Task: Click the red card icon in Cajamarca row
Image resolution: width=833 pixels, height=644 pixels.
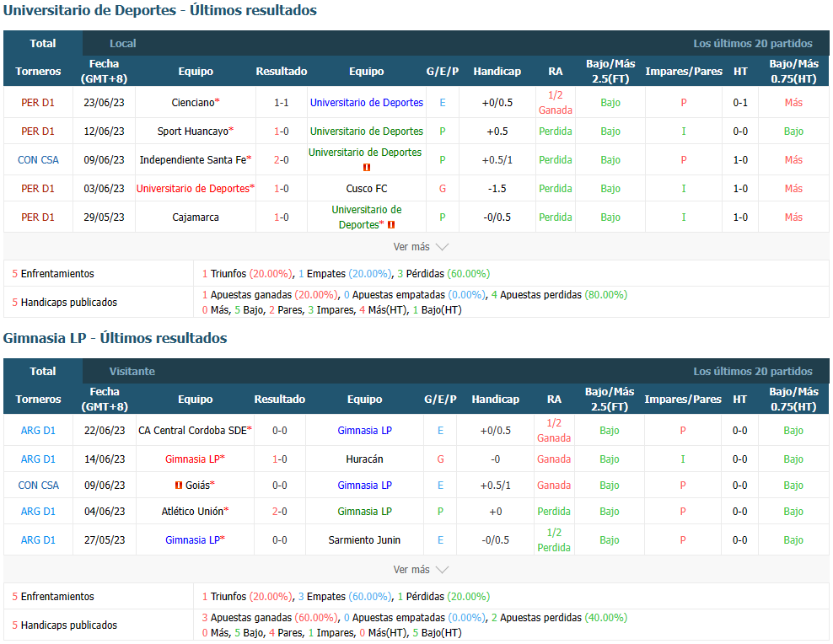Action: 391,224
